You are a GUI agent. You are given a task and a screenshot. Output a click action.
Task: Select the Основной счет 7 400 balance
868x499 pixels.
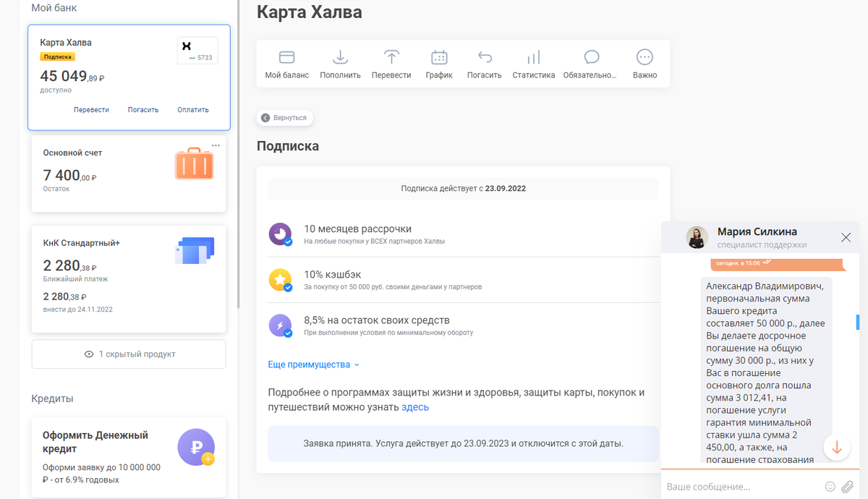(69, 175)
